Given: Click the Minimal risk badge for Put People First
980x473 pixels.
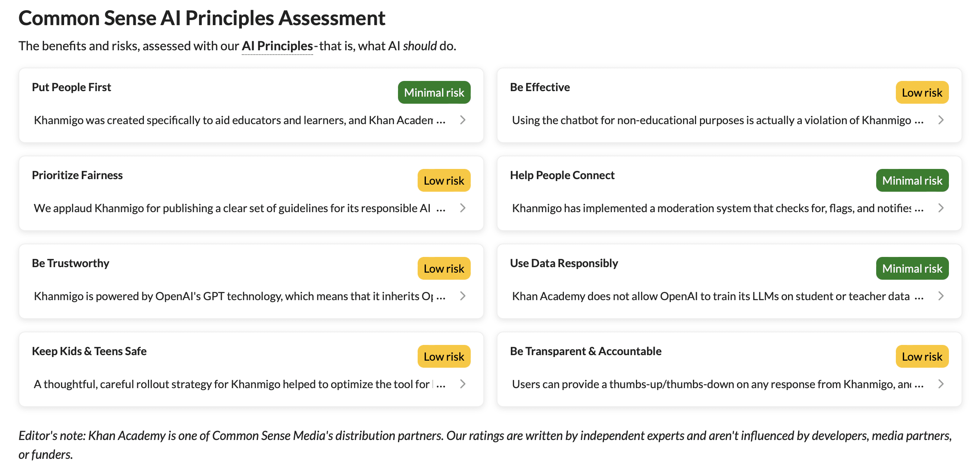Looking at the screenshot, I should (x=434, y=92).
